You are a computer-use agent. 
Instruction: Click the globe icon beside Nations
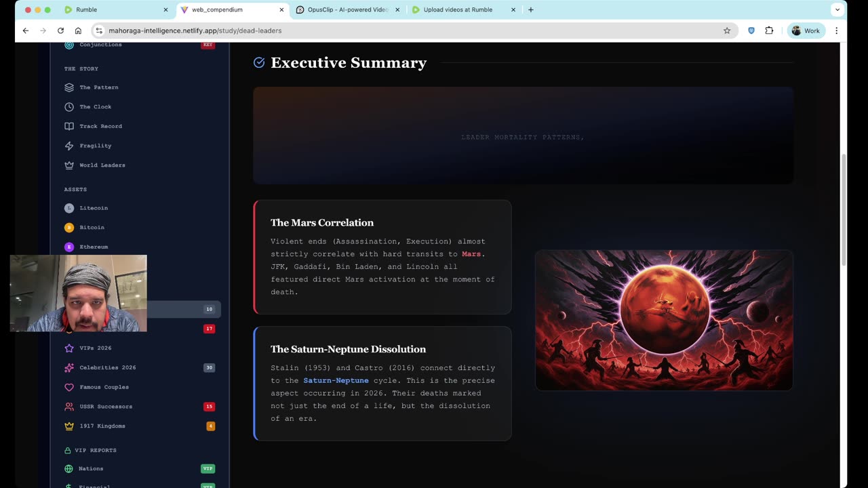click(69, 469)
